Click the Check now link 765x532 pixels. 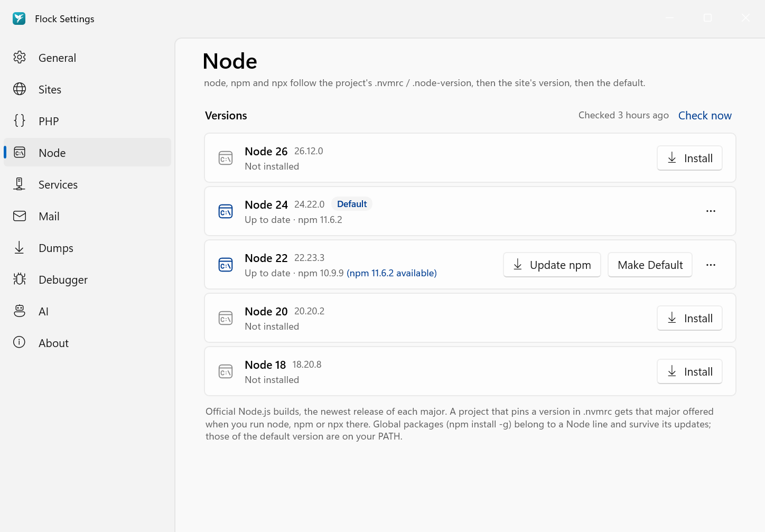click(x=705, y=116)
